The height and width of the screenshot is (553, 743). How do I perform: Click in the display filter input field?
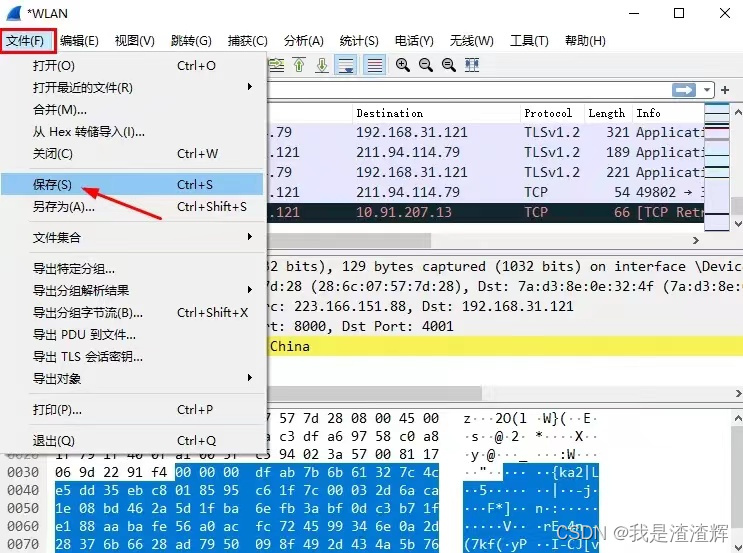467,90
